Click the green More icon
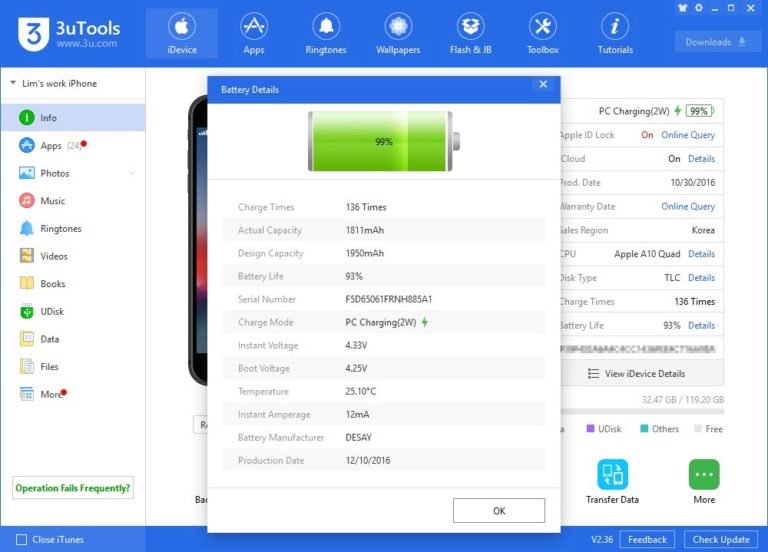Screen dimensions: 768x552 coord(704,474)
